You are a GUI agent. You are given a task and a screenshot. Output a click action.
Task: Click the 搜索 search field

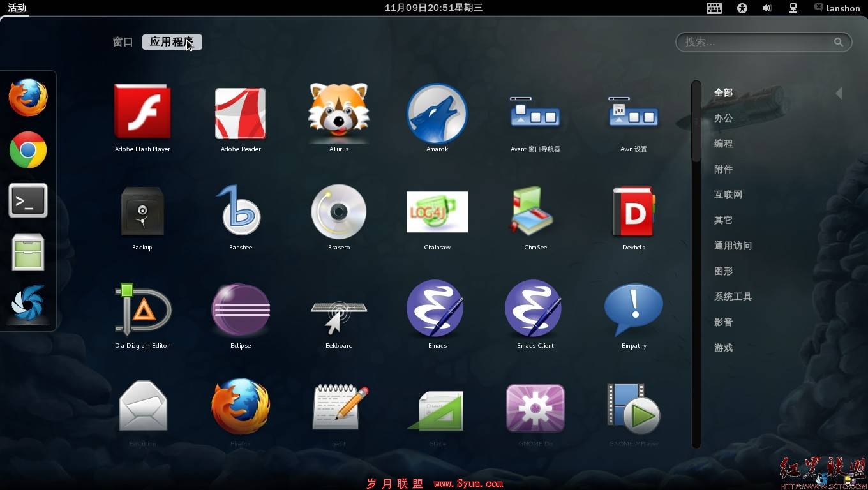click(x=763, y=42)
